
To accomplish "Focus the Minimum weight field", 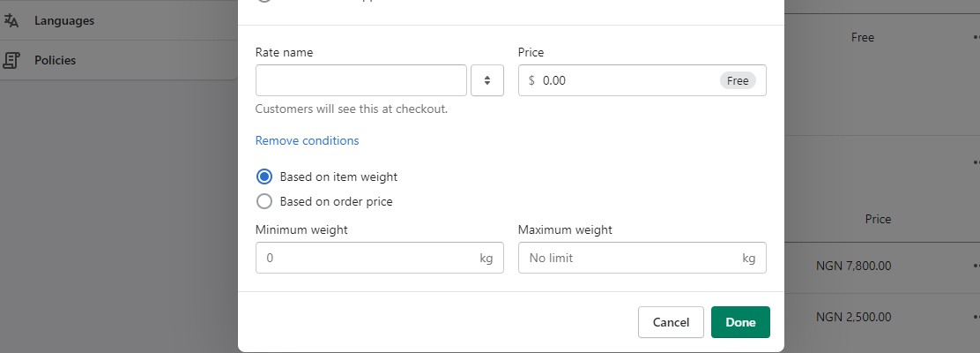I will pos(366,258).
